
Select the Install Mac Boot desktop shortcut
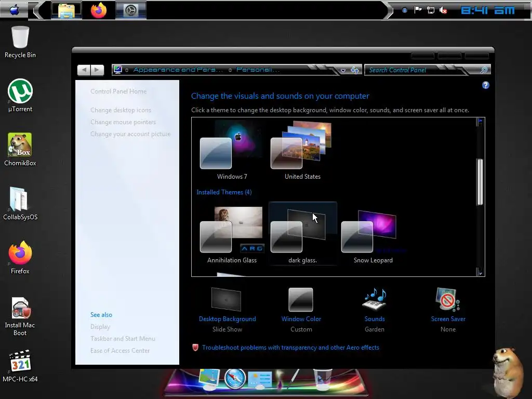coord(20,316)
